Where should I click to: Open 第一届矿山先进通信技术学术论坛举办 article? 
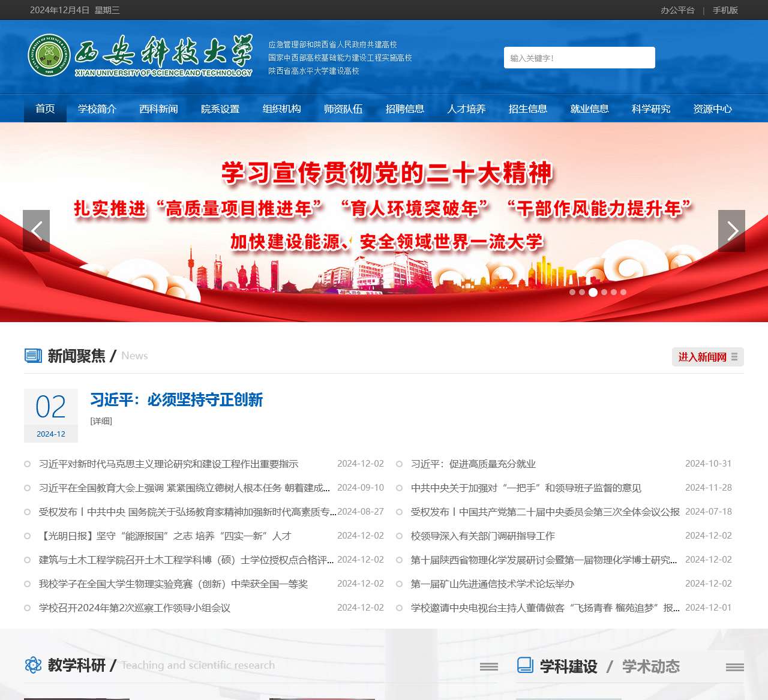[x=493, y=584]
